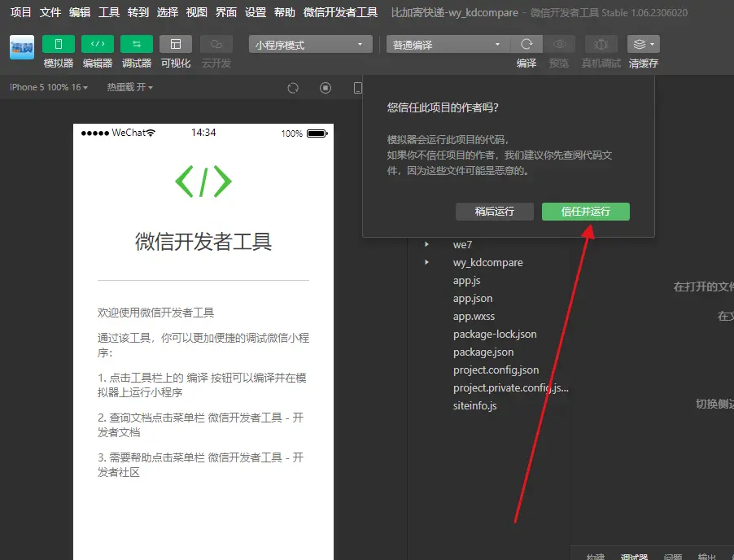Open the package.json file
Viewport: 734px width, 560px height.
point(483,352)
